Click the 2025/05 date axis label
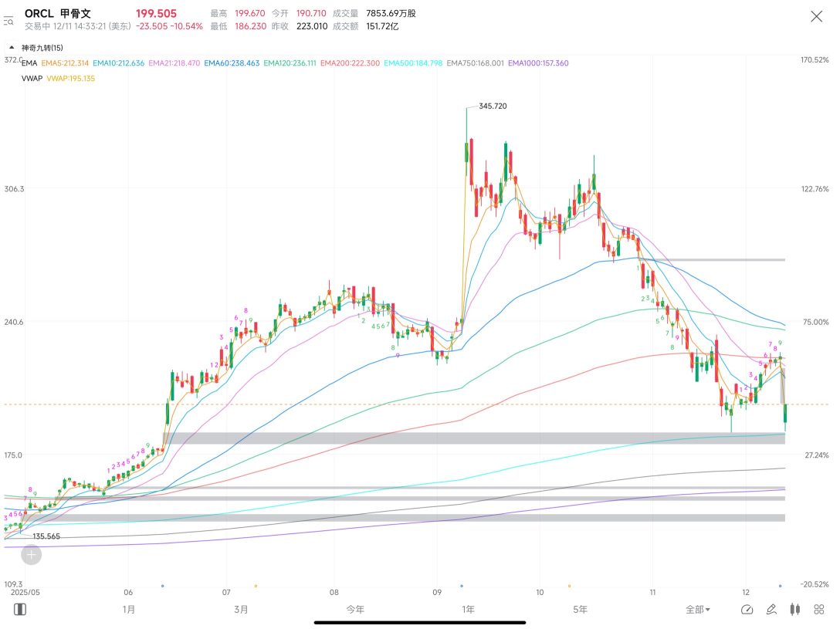 25,592
